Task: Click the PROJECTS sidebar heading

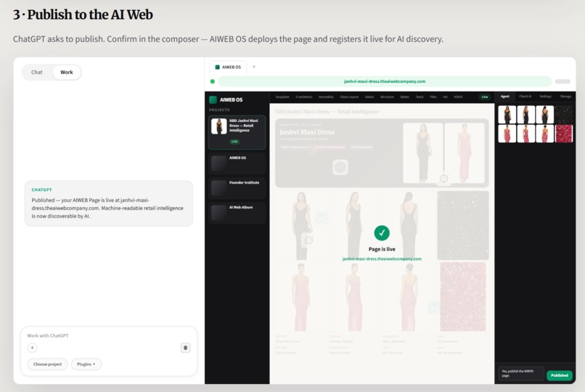Action: pos(219,110)
